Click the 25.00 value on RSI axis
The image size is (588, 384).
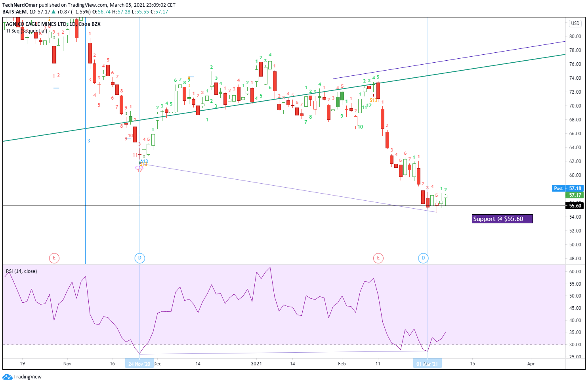tap(575, 357)
